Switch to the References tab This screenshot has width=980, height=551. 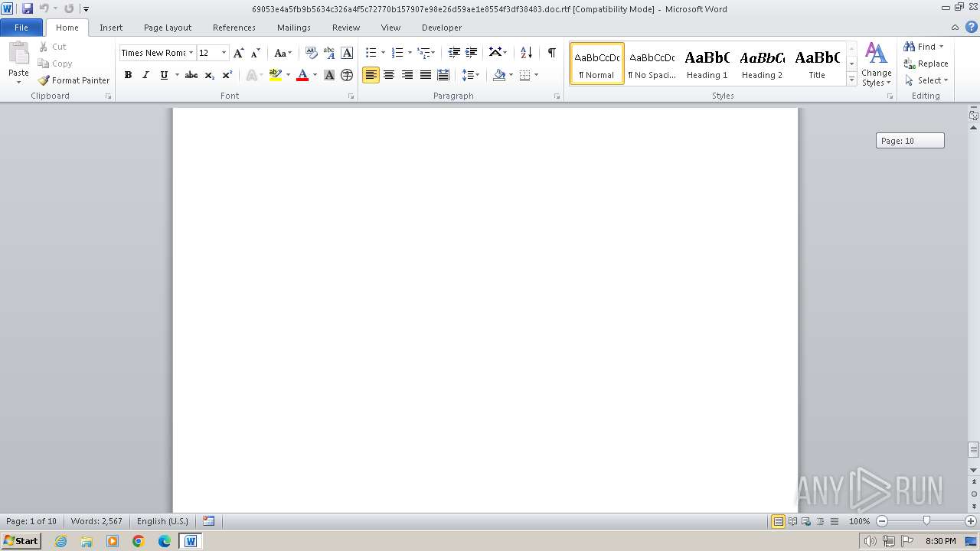(234, 28)
